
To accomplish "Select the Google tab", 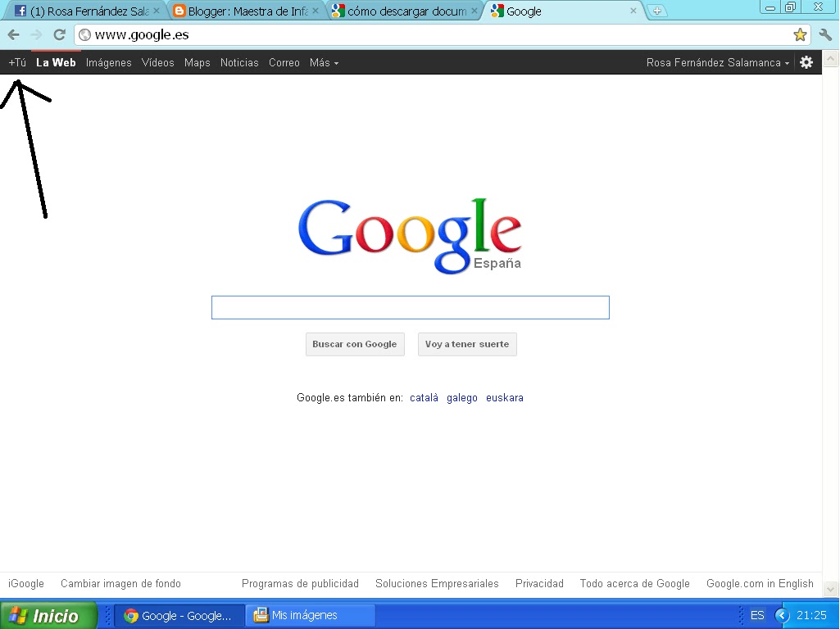I will (562, 11).
